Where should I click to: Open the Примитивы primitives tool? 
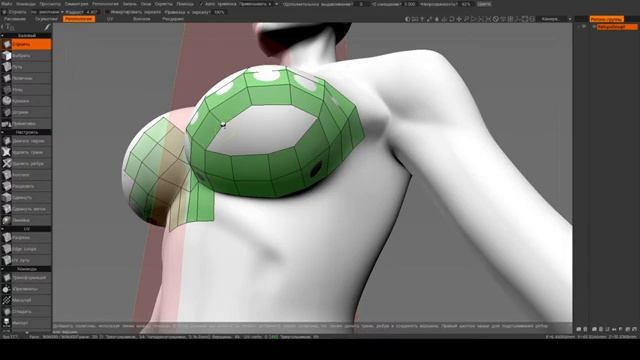tap(26, 123)
